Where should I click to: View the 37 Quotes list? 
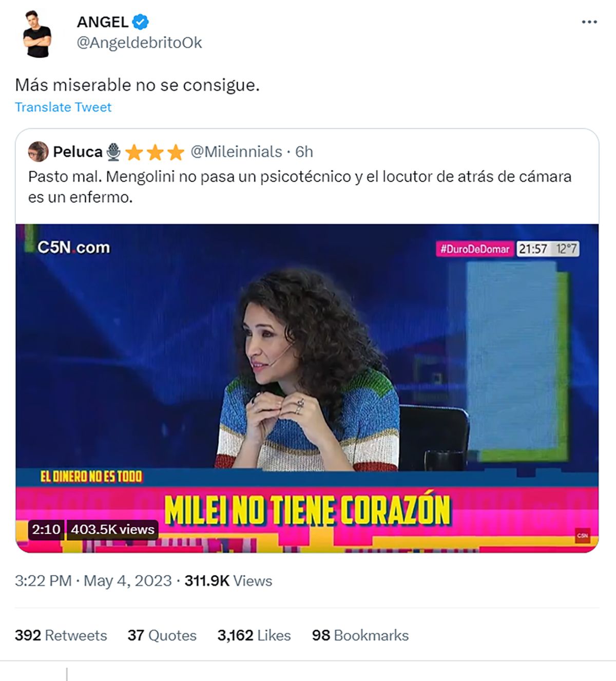coord(162,636)
